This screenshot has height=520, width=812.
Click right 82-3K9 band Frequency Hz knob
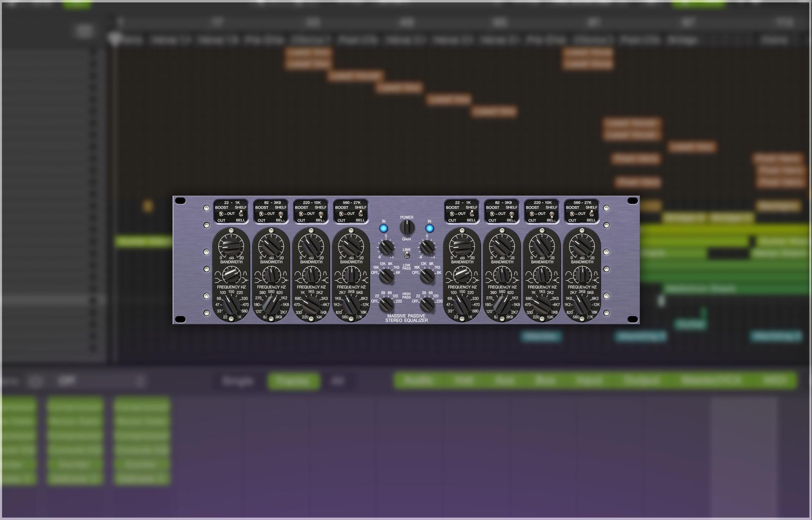502,304
